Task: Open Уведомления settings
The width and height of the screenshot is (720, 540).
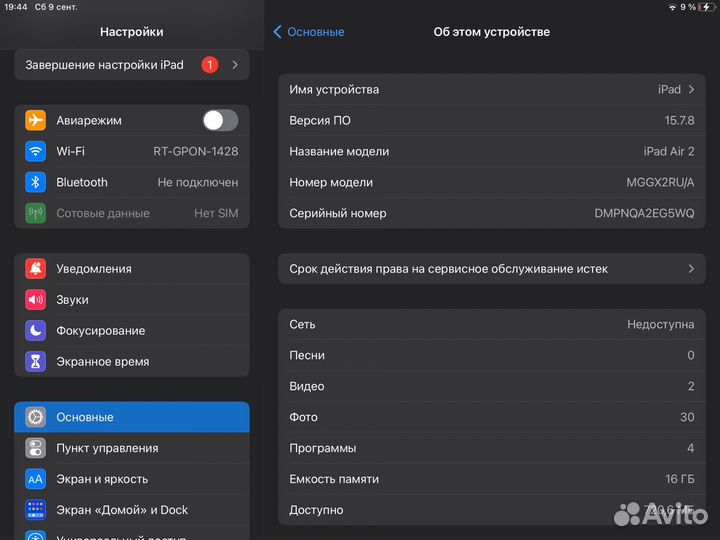Action: [132, 269]
